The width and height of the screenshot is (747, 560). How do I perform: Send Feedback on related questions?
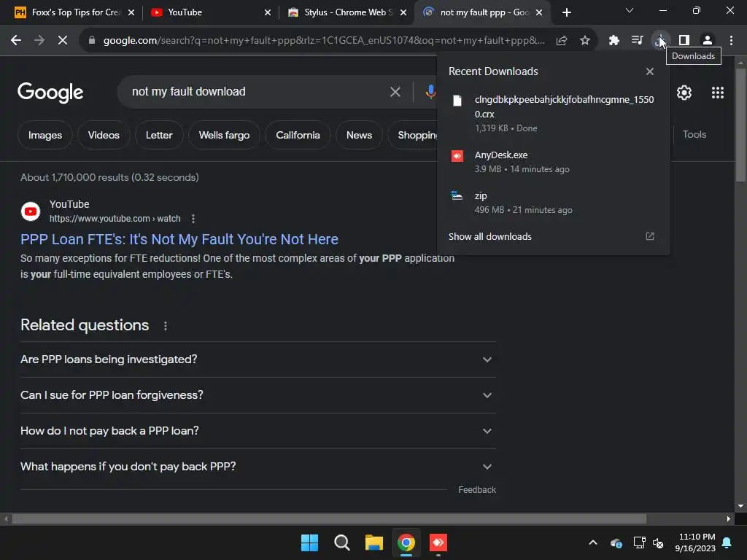click(477, 489)
